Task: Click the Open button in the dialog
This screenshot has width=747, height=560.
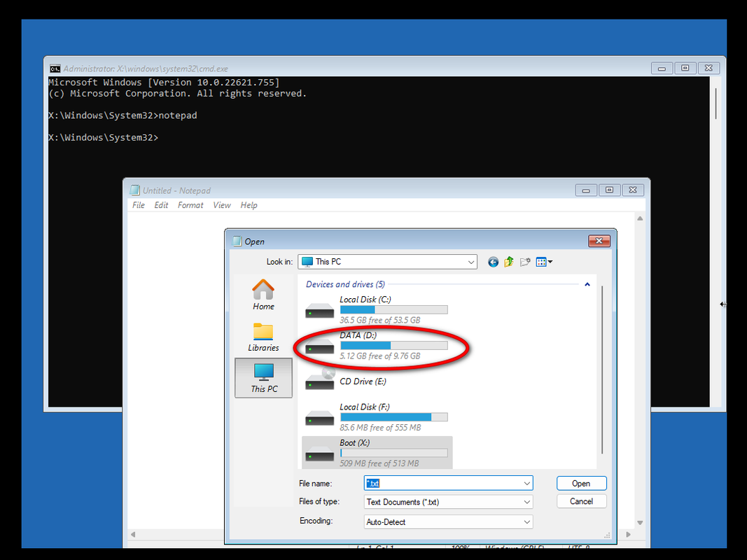Action: (581, 483)
